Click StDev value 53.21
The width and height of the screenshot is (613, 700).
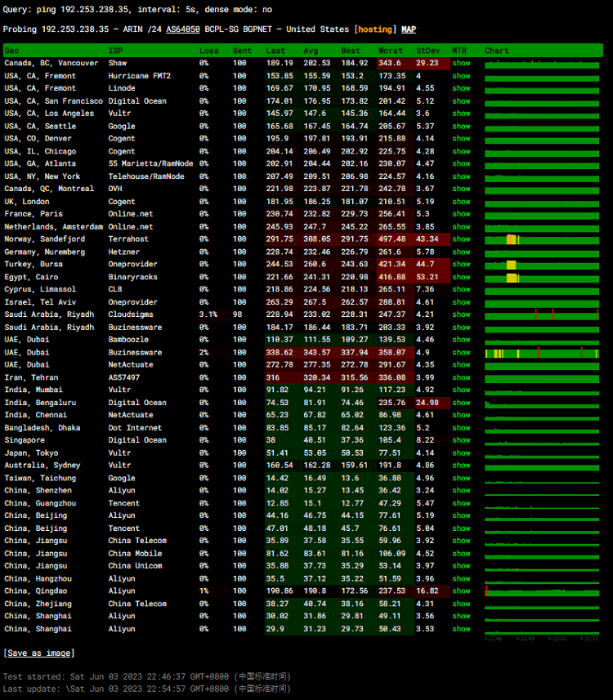coord(427,277)
